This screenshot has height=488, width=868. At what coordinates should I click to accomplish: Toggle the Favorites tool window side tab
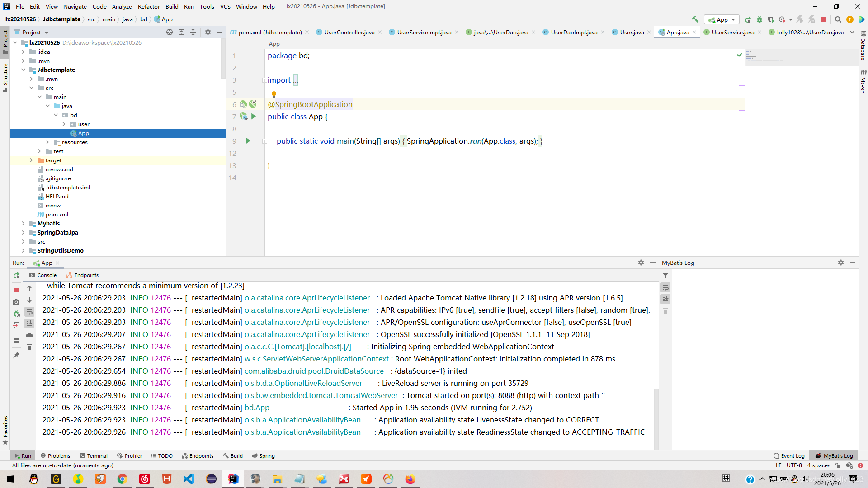point(5,430)
